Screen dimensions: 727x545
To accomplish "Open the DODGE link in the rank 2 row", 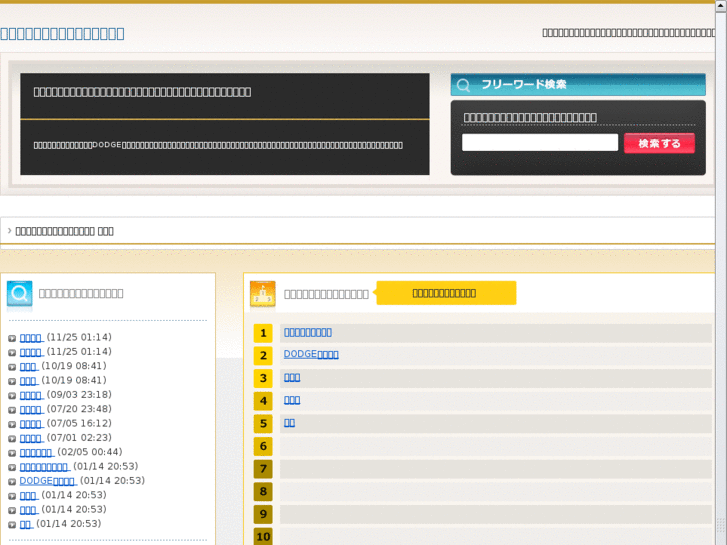I will tap(311, 354).
